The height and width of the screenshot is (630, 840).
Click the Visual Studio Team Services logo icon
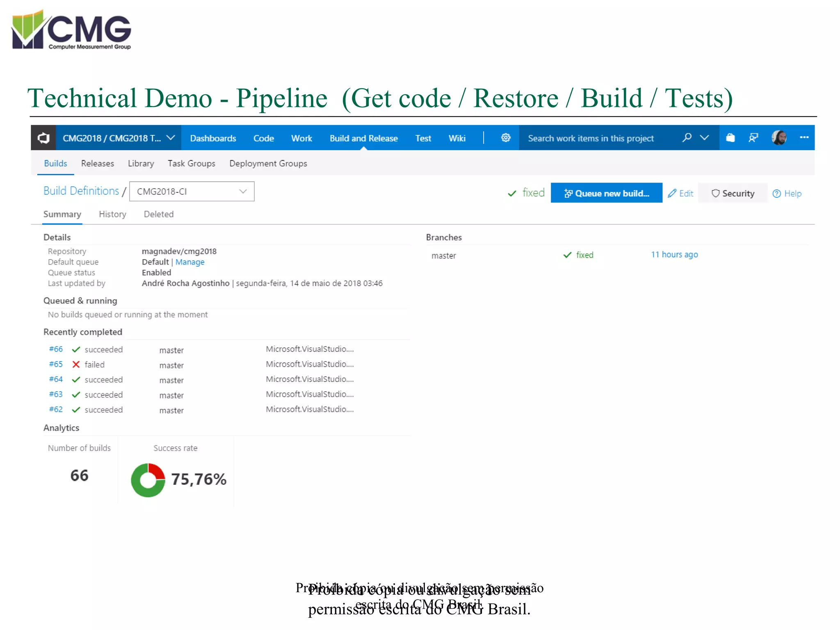(x=43, y=138)
